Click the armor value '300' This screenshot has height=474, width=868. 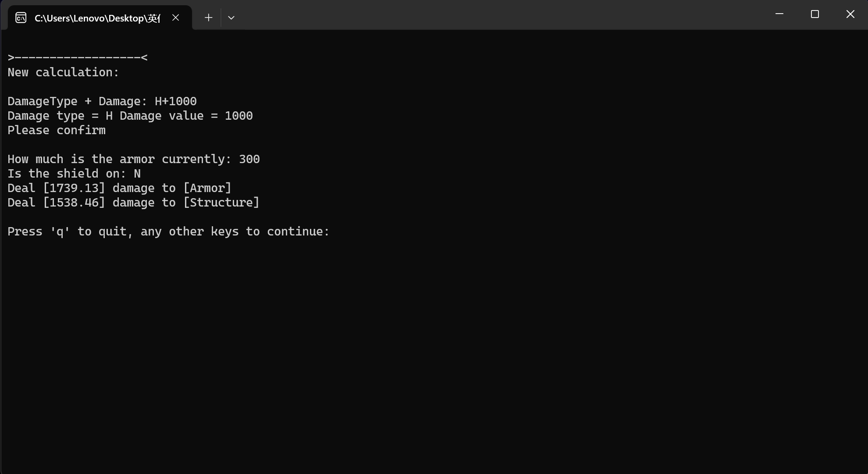coord(249,159)
